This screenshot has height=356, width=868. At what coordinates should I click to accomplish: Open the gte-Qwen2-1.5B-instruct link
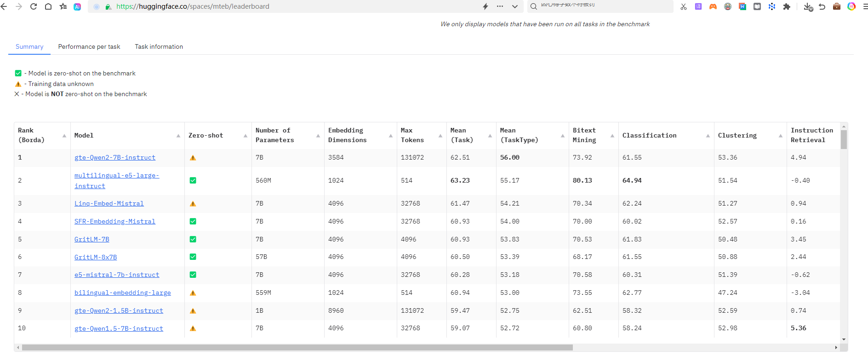click(x=119, y=310)
